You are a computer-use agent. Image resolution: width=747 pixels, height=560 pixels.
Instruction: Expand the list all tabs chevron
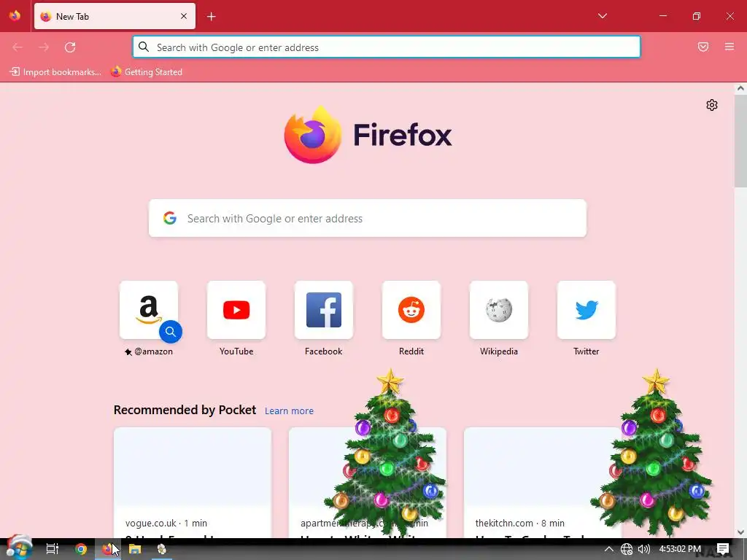coord(603,16)
